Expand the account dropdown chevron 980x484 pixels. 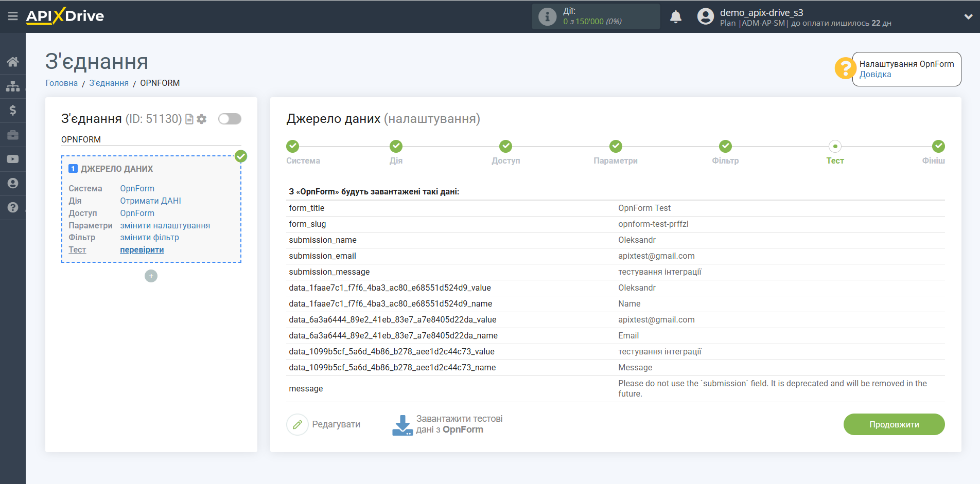point(968,16)
